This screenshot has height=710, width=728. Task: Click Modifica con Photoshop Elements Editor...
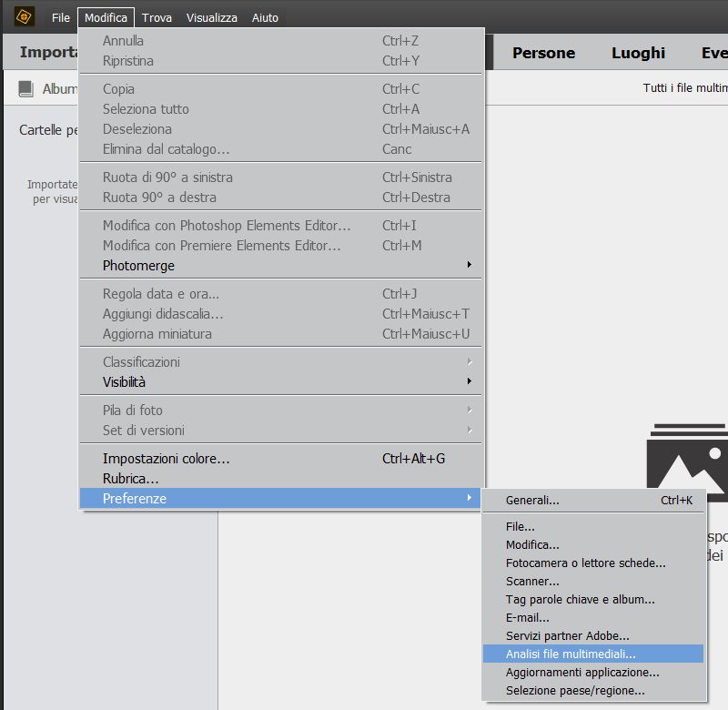pos(281,226)
